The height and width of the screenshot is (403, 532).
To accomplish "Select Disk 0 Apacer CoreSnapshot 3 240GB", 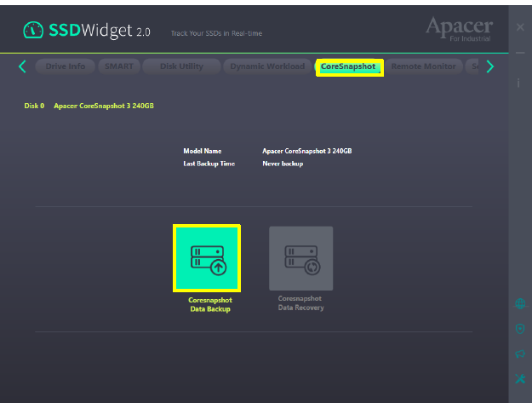I will (x=89, y=107).
